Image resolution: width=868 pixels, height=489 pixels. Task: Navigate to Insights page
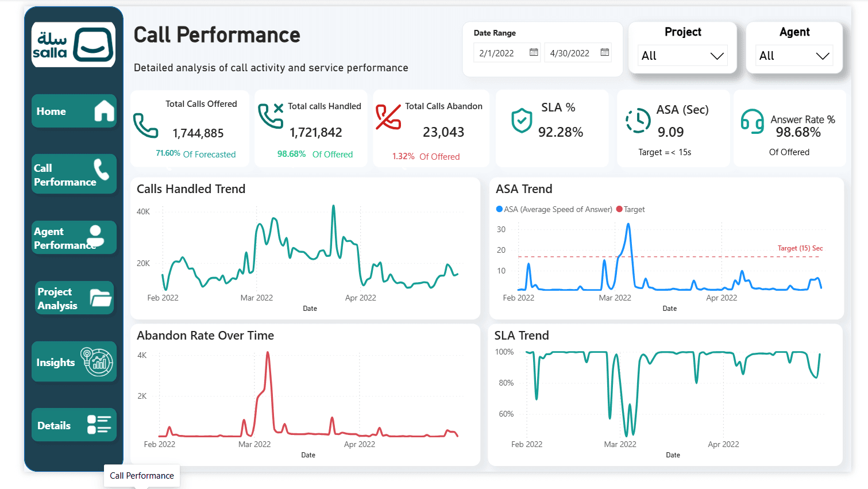[74, 361]
